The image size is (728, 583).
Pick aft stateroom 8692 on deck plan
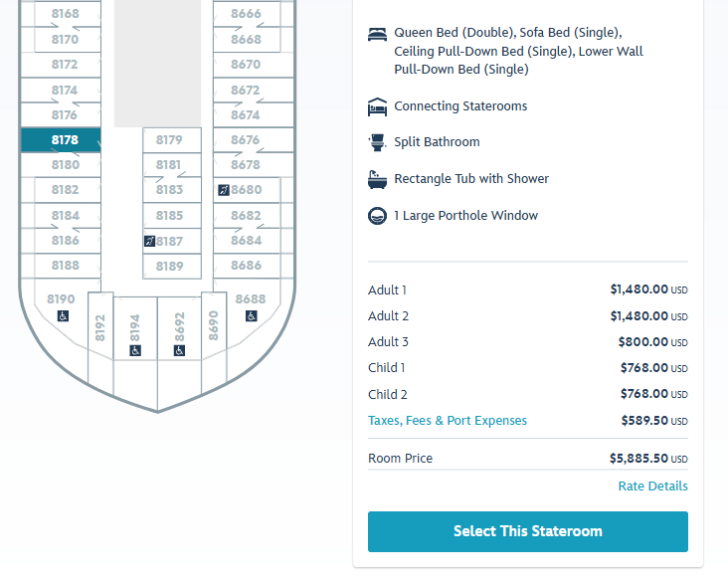click(180, 324)
